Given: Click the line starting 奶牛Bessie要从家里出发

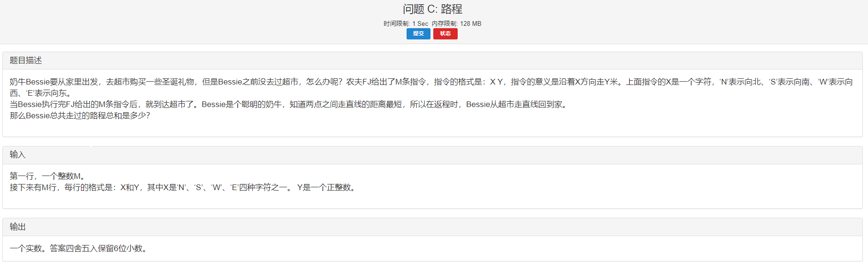Looking at the screenshot, I should [431, 82].
